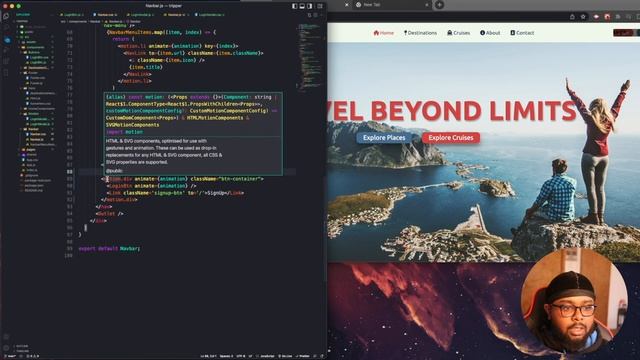
Task: Click the presenter webcam circle overlay
Action: pyautogui.click(x=574, y=300)
